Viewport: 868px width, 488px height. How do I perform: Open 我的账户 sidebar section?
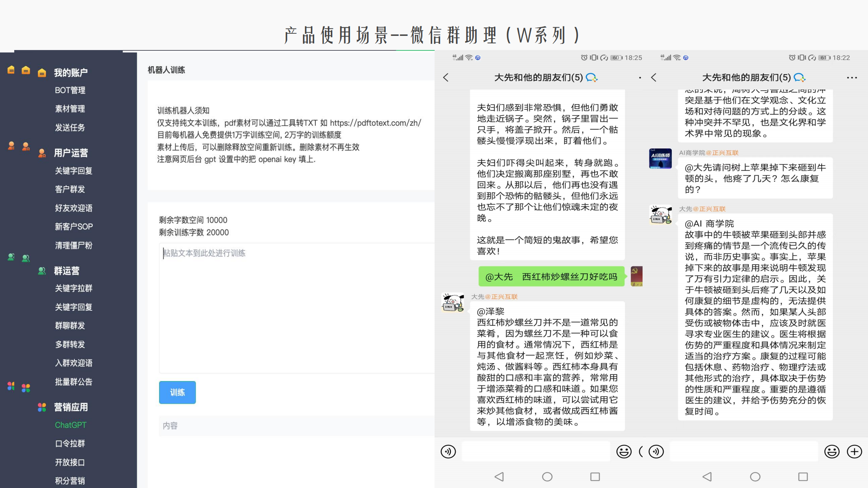click(x=71, y=73)
